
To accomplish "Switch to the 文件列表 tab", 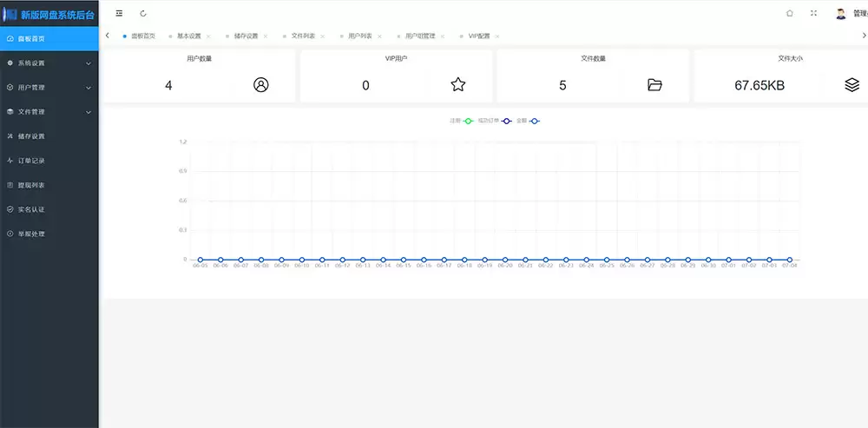I will click(304, 36).
